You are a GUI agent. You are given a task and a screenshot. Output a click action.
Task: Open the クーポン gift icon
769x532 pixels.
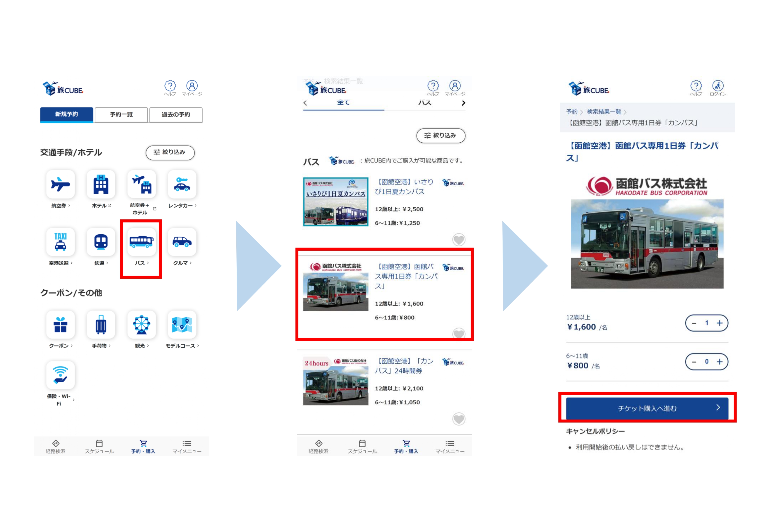60,325
